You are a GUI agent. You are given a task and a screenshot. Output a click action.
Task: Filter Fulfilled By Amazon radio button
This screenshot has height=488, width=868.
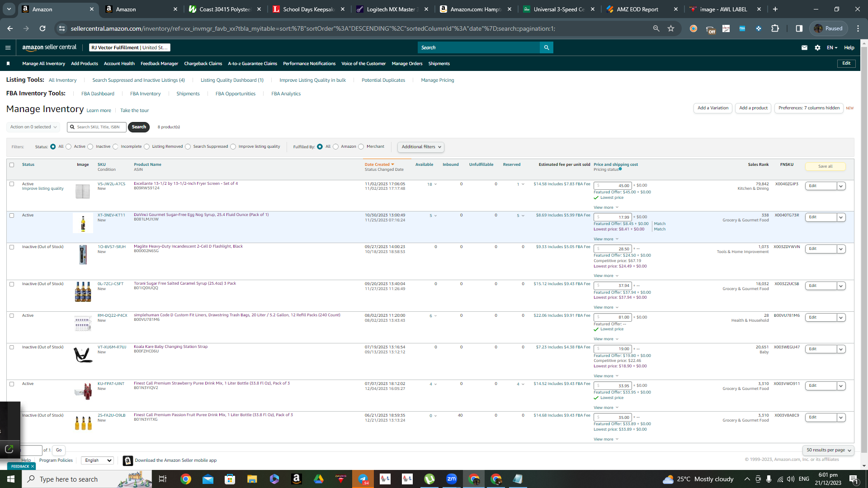(x=336, y=147)
